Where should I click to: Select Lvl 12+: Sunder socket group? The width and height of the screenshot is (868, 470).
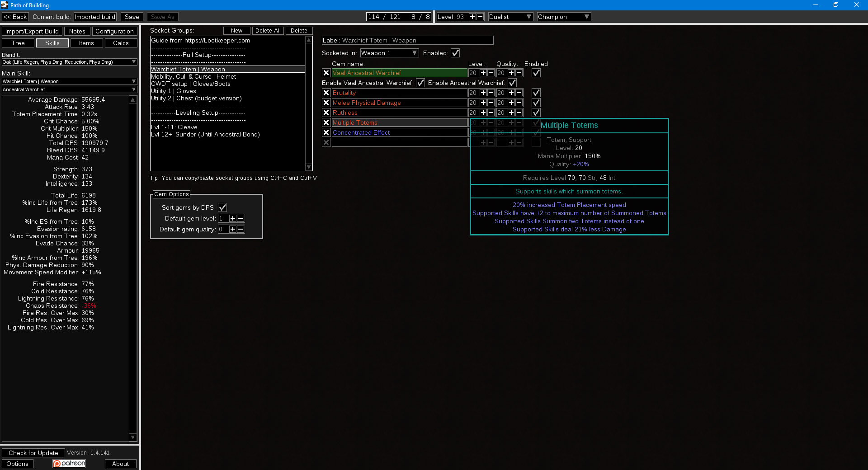(x=228, y=134)
